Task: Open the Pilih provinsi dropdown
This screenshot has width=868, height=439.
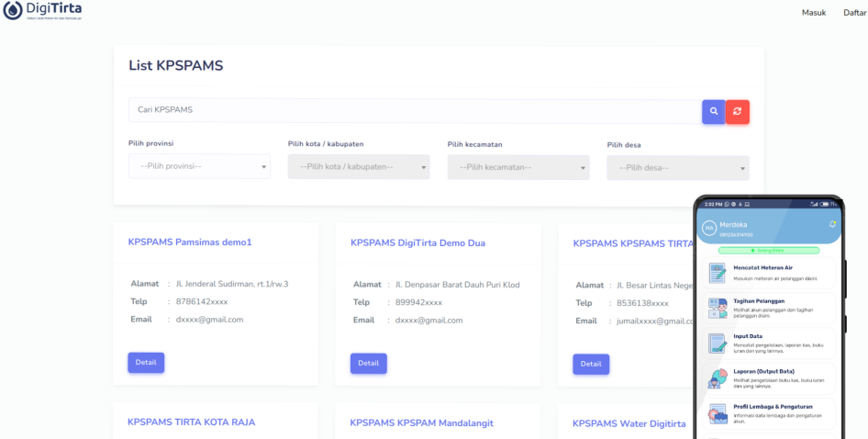Action: [x=199, y=166]
